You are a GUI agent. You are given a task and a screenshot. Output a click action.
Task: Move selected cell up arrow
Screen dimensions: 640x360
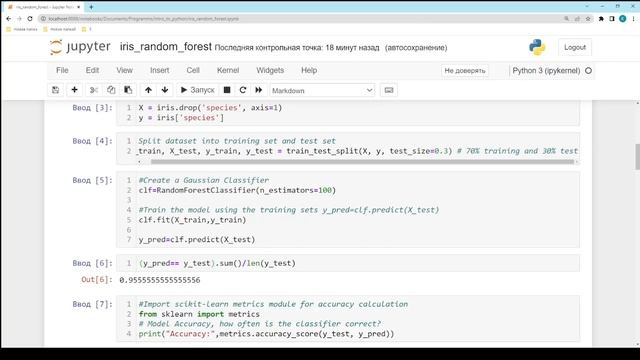tap(148, 90)
